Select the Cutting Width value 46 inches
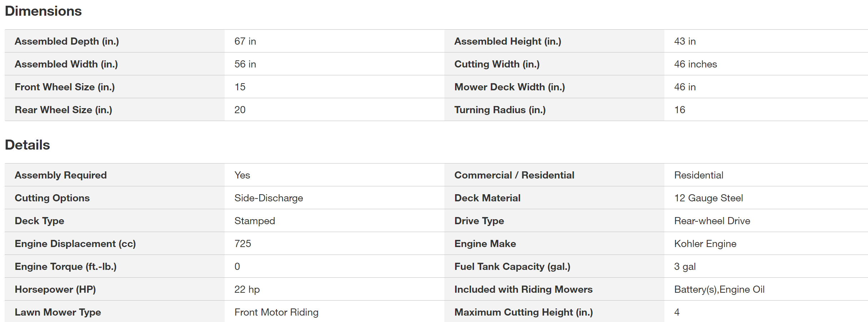This screenshot has height=322, width=868. click(x=695, y=64)
